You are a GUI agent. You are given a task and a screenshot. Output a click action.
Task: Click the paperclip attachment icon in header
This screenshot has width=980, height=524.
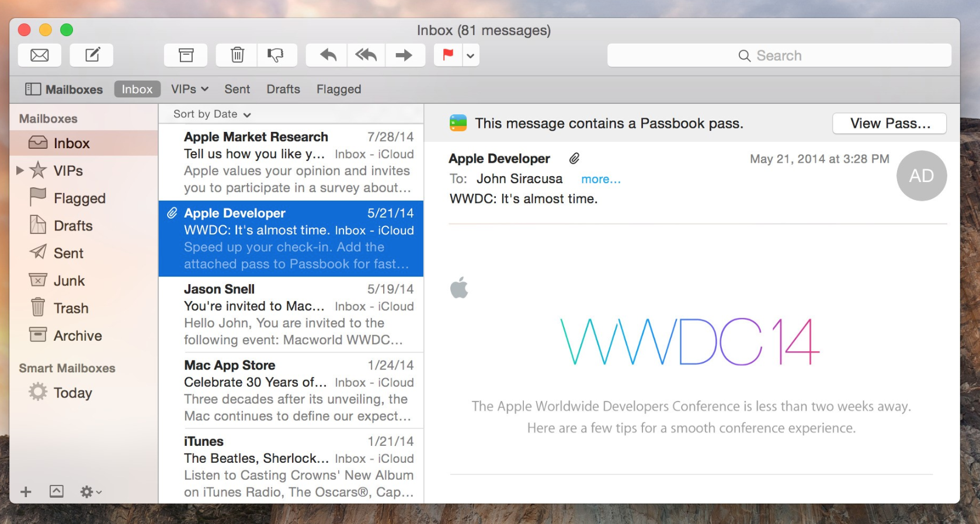click(x=575, y=158)
